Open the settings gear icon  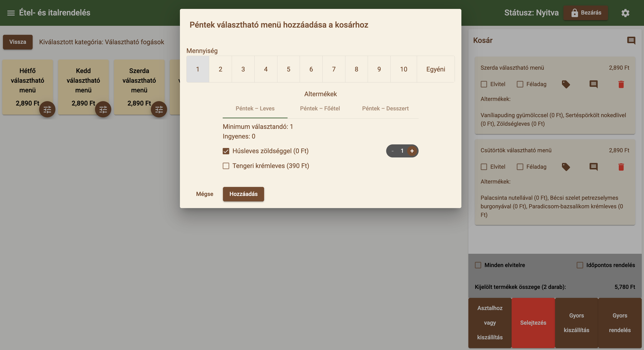pos(625,13)
